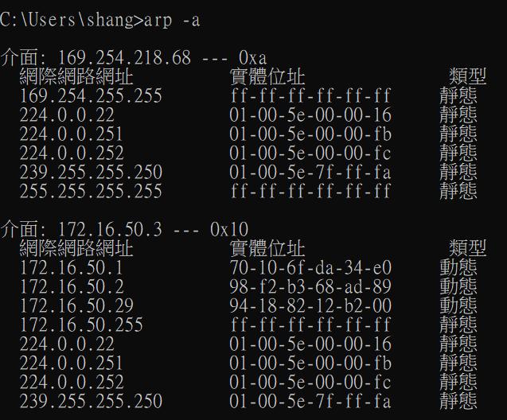Screen dimensions: 507x420
Task: Click the 動態 type for 172.16.50.1
Action: [458, 268]
